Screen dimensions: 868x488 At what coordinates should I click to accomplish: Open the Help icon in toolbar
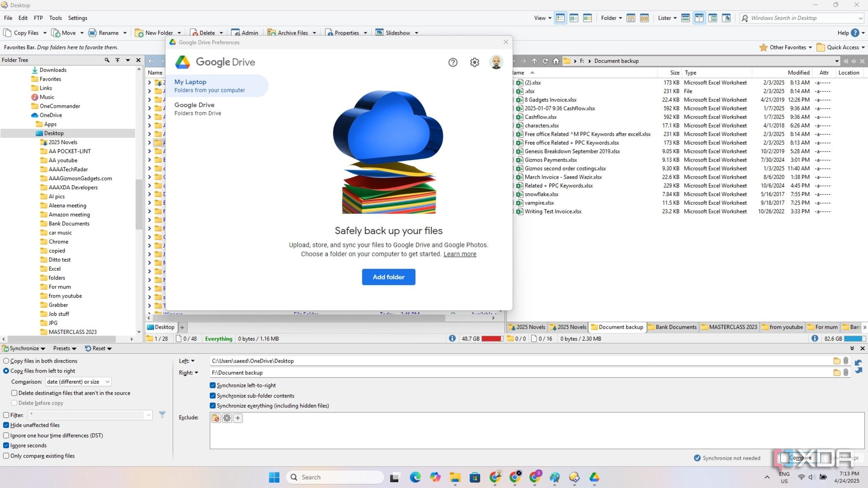(855, 33)
